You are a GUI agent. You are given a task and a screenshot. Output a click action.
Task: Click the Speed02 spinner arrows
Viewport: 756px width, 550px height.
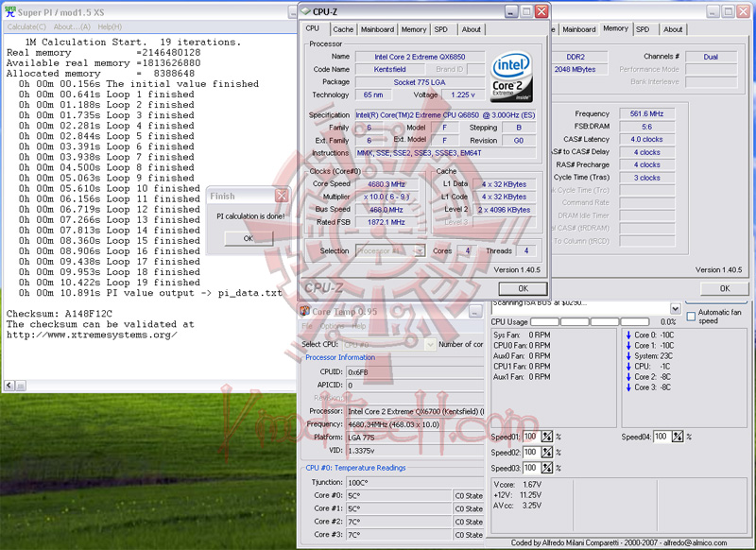[547, 453]
